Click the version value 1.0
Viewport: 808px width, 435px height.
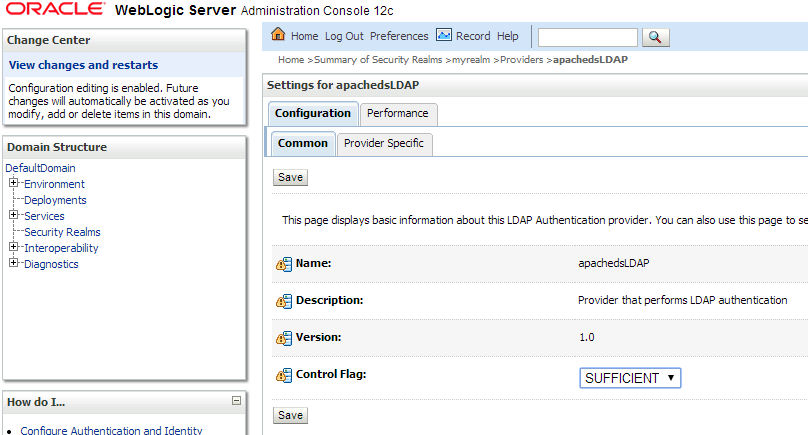pos(586,337)
